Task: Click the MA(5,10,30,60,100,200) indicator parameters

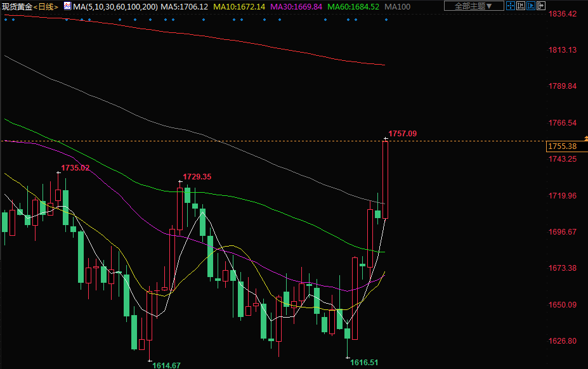Action: click(x=114, y=6)
